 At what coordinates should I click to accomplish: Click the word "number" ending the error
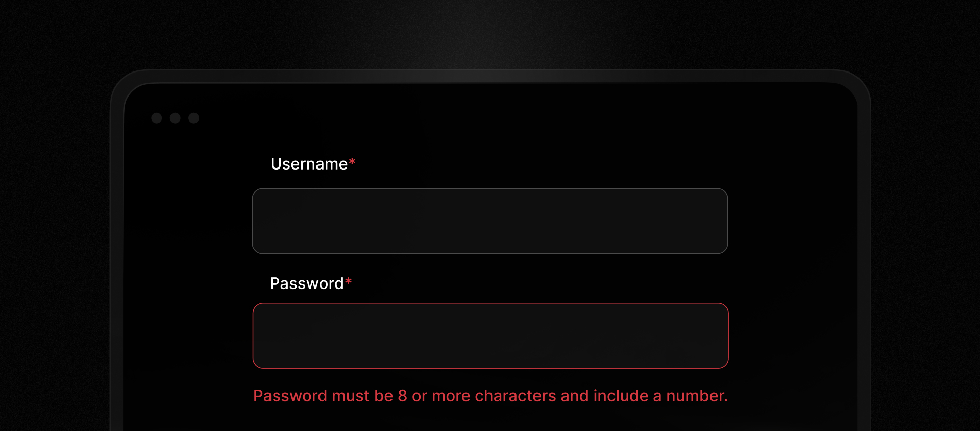(x=696, y=396)
